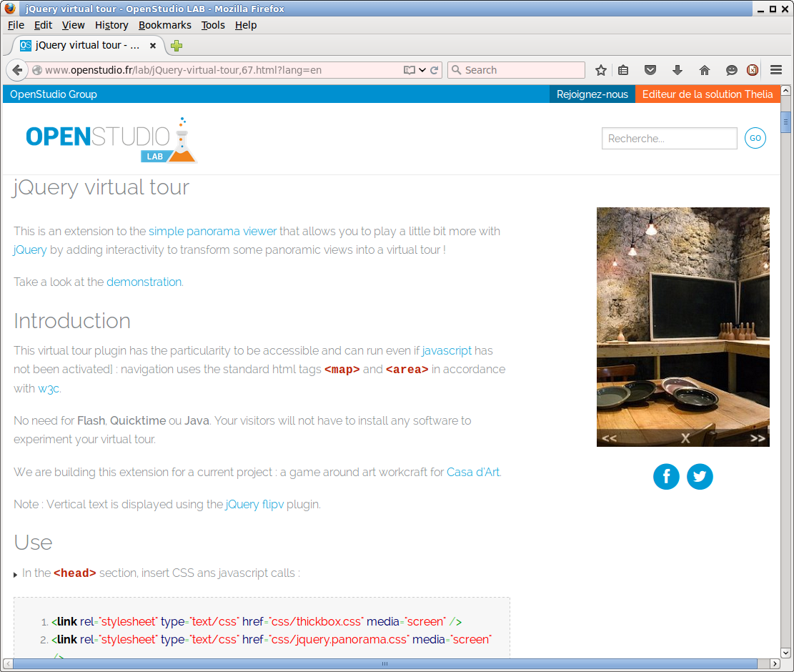Screen dimensions: 794x672
Task: Open Reader View icon in address bar
Action: point(410,70)
